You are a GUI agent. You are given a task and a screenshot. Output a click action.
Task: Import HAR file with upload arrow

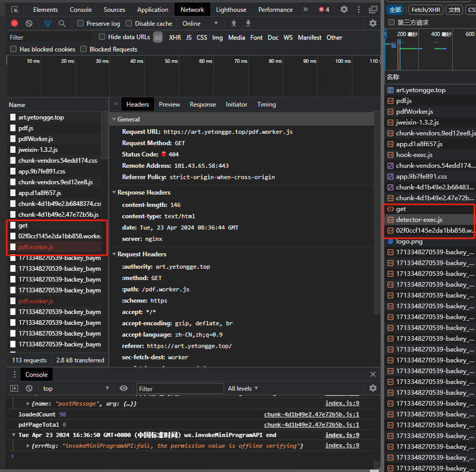click(234, 23)
